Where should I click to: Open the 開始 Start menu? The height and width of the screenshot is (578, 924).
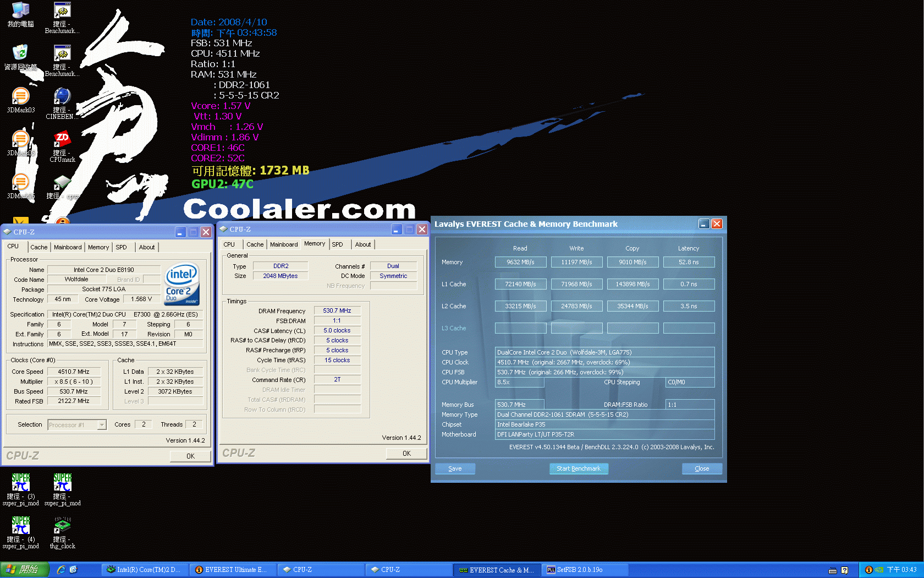pos(25,570)
